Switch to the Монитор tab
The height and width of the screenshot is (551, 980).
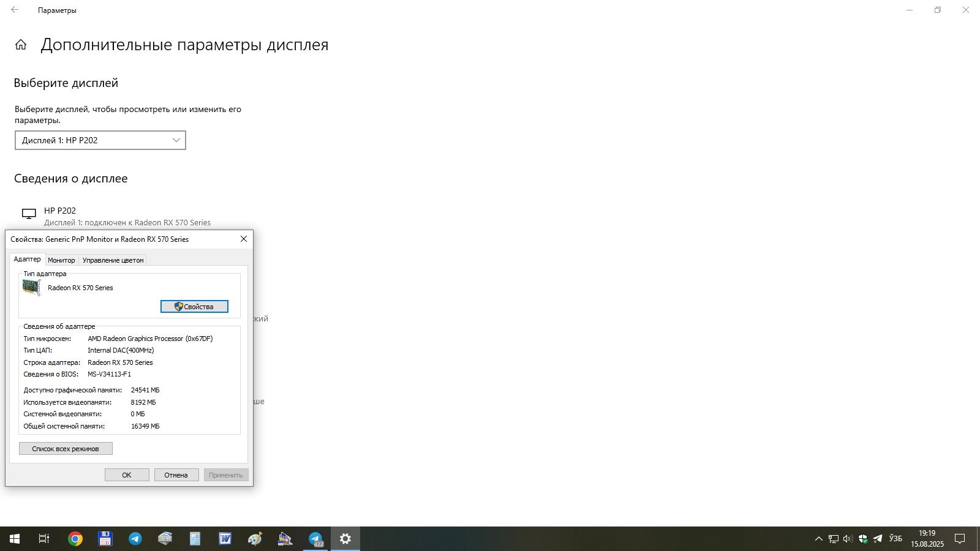pos(61,260)
